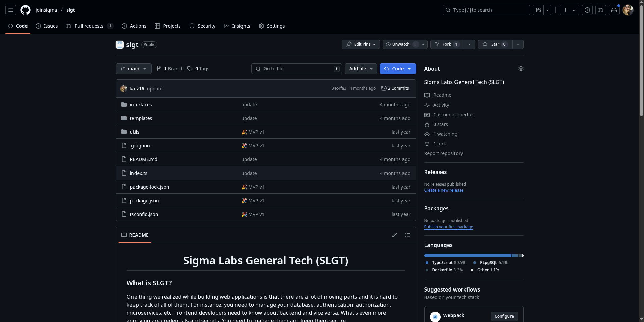Open the green Code clone dropdown
This screenshot has height=322, width=644.
398,69
